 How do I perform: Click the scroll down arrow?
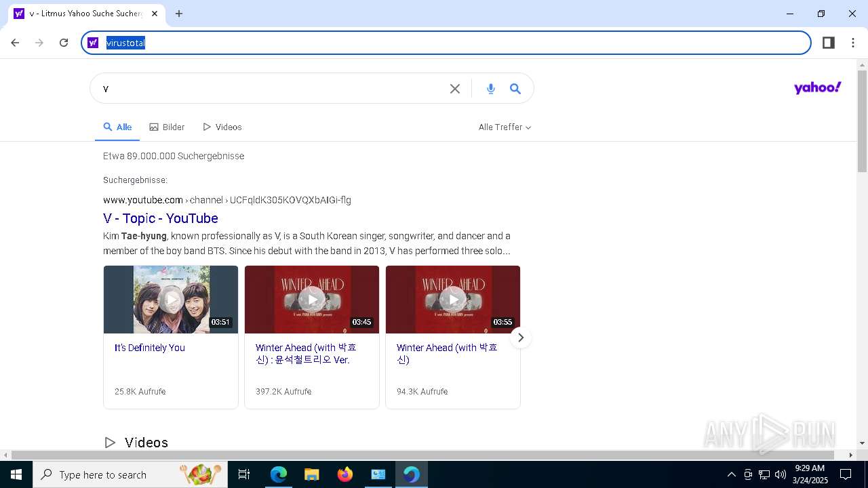(x=863, y=443)
